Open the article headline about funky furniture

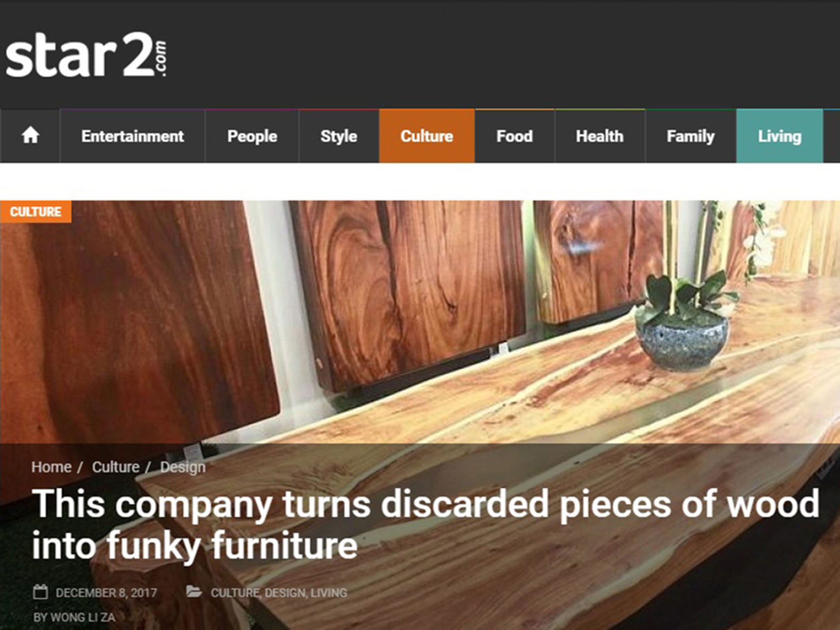(426, 524)
